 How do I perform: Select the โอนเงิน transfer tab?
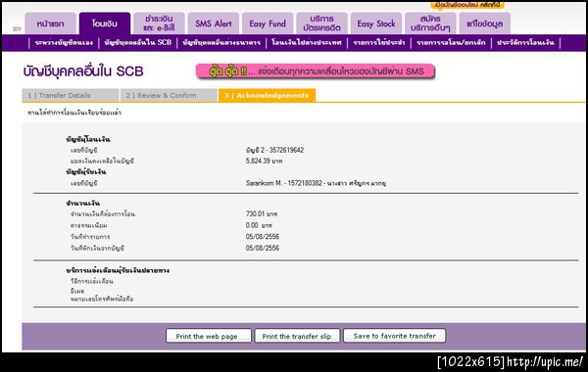tap(105, 23)
